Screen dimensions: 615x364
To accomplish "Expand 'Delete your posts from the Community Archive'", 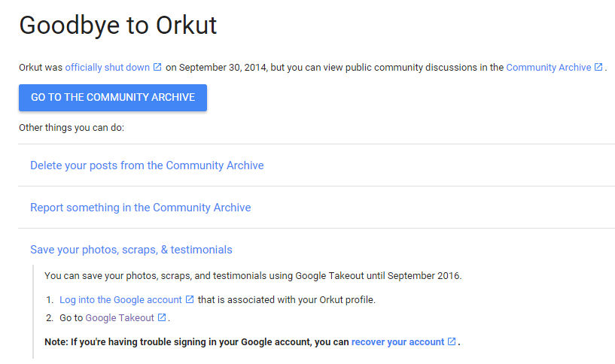I will tap(147, 165).
